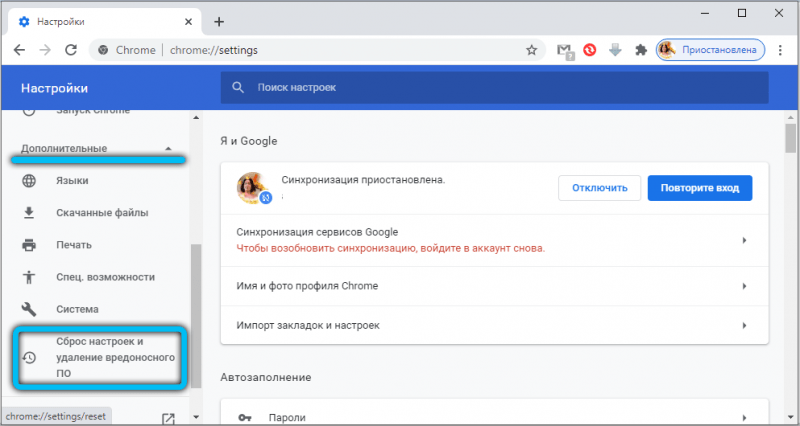Click the sidebar scrollbar thumb
The image size is (800, 426).
click(196, 316)
